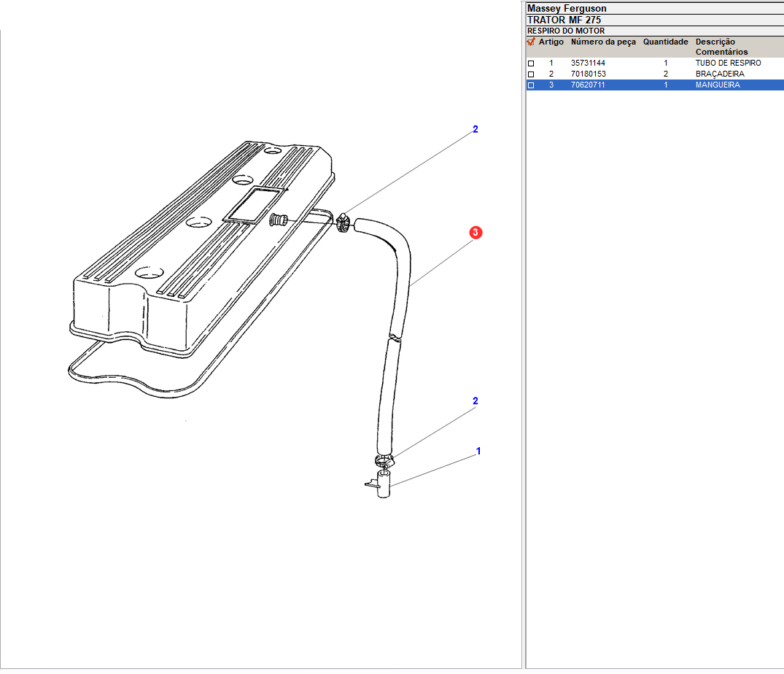Screen dimensions: 784x674
Task: Click the red checkmark icon in table header
Action: 531,42
